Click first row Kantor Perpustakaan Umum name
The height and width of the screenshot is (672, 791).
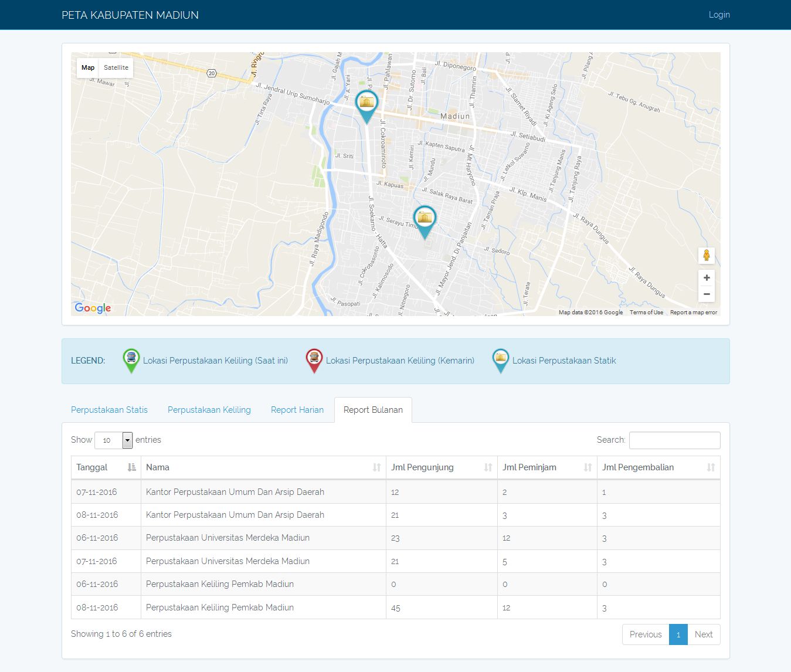tap(235, 492)
